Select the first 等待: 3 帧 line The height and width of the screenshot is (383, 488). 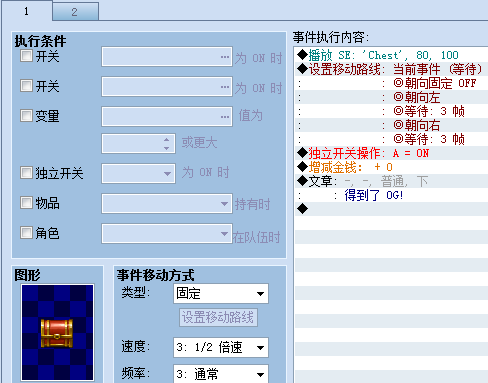tap(391, 111)
